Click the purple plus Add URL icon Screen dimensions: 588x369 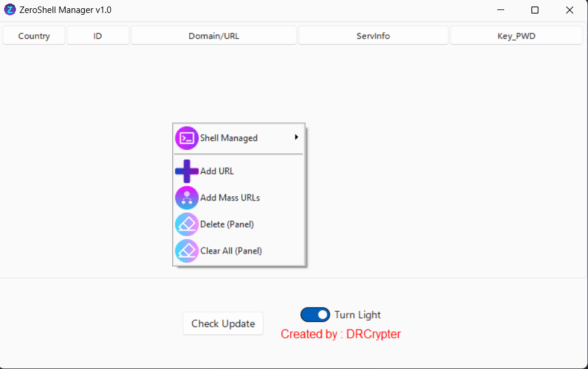[187, 171]
